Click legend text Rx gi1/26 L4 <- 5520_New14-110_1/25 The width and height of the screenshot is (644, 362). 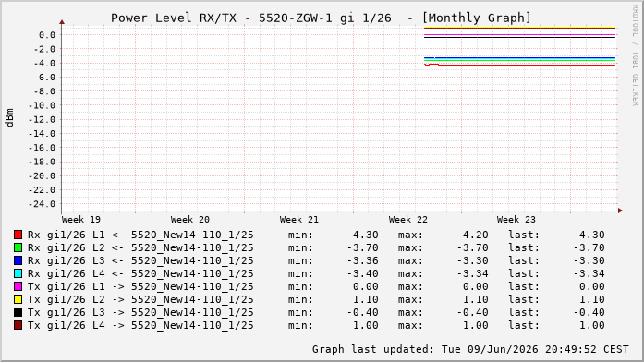point(140,273)
